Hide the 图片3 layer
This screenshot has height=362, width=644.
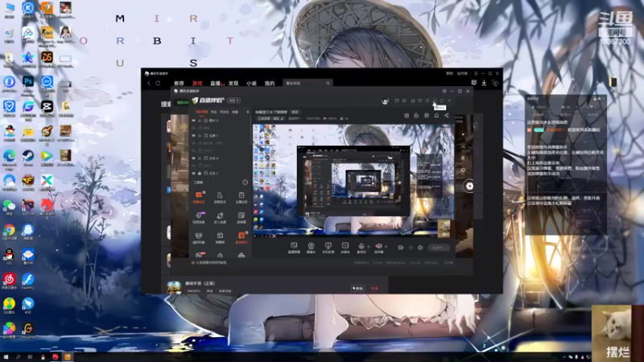tap(194, 121)
